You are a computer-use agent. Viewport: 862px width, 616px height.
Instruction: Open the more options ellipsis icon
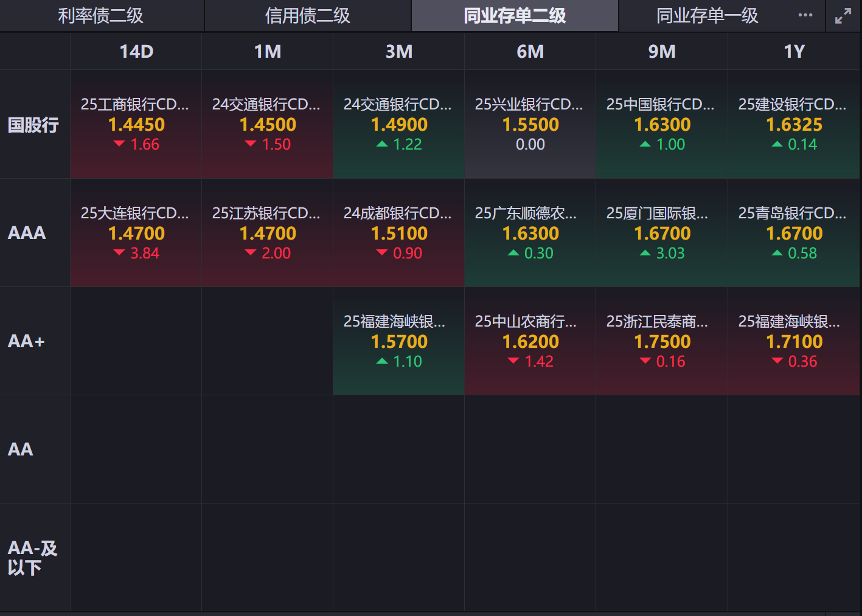(x=805, y=15)
